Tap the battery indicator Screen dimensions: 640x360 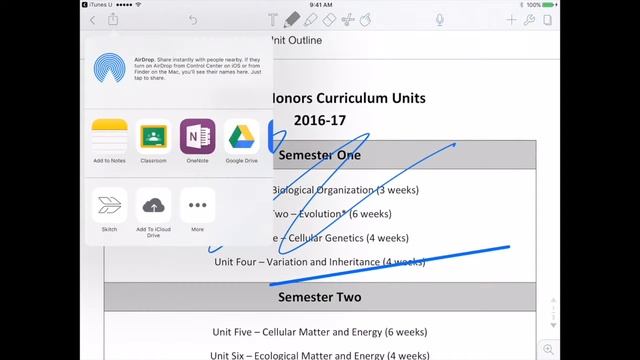pos(550,4)
